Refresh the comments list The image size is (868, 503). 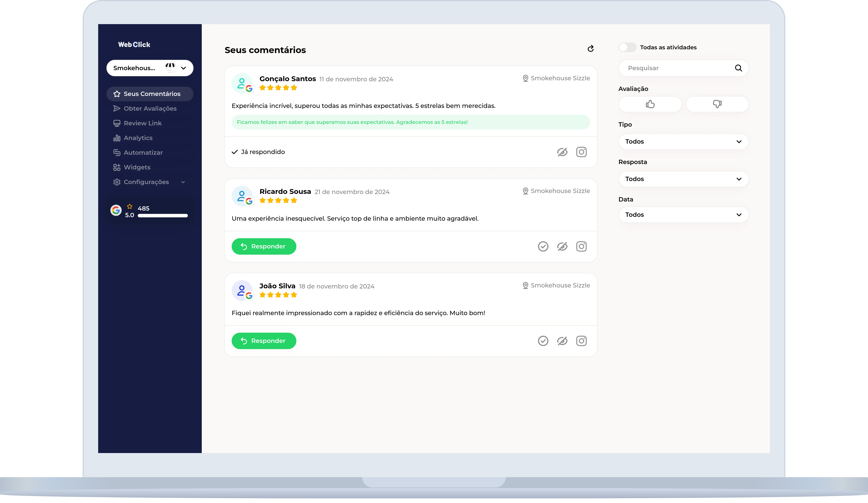tap(590, 49)
